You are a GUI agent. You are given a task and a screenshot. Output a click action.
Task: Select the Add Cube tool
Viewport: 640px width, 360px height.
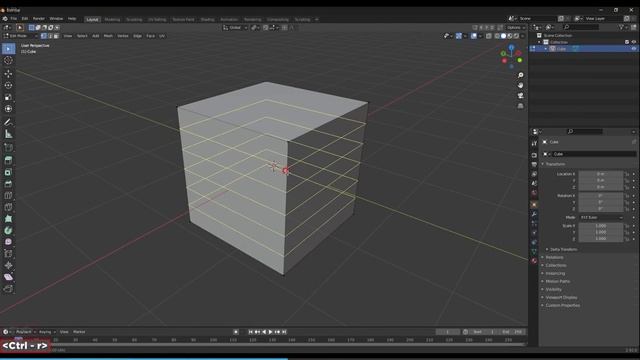[x=8, y=147]
